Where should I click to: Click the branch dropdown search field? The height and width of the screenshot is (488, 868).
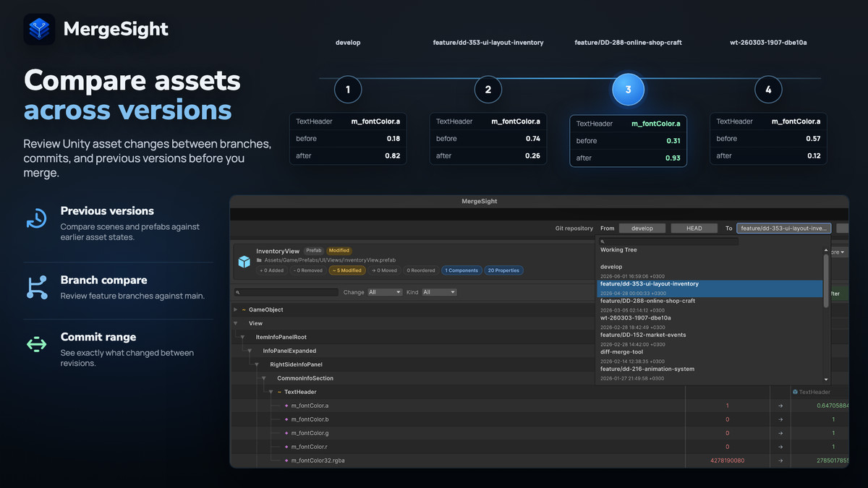point(669,242)
